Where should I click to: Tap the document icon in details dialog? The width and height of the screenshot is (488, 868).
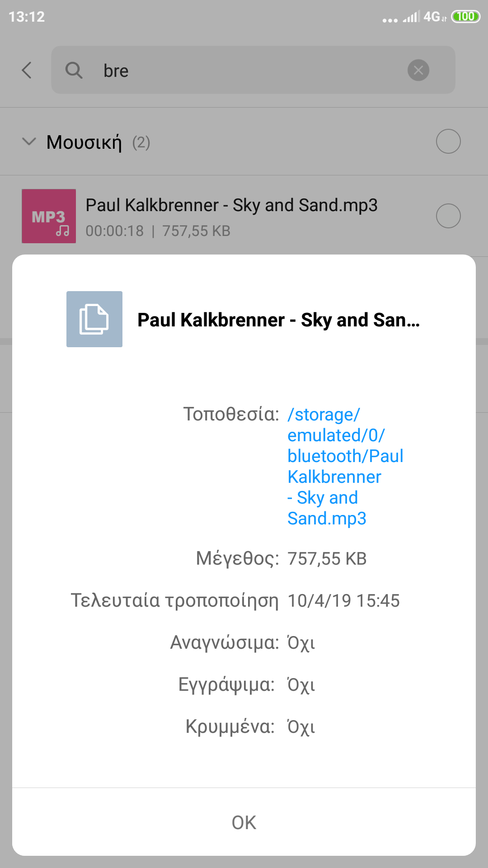(x=94, y=319)
